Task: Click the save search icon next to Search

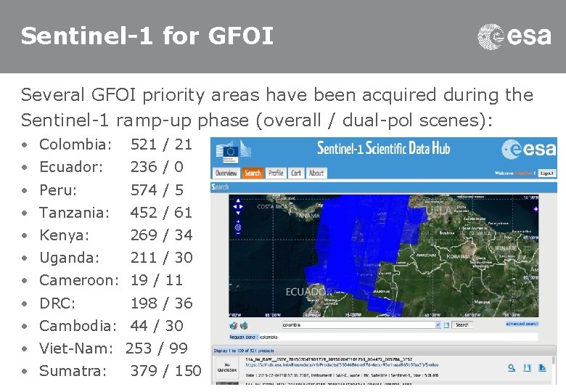Action: pyautogui.click(x=446, y=325)
